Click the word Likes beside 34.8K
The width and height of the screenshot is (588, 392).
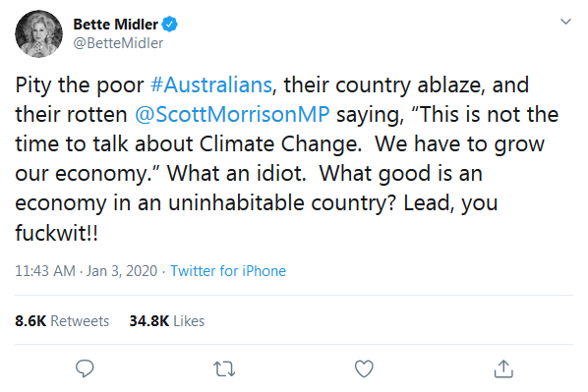(189, 321)
